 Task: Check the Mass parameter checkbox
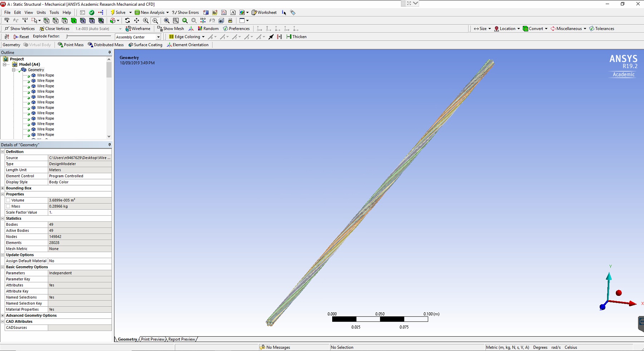[8, 206]
